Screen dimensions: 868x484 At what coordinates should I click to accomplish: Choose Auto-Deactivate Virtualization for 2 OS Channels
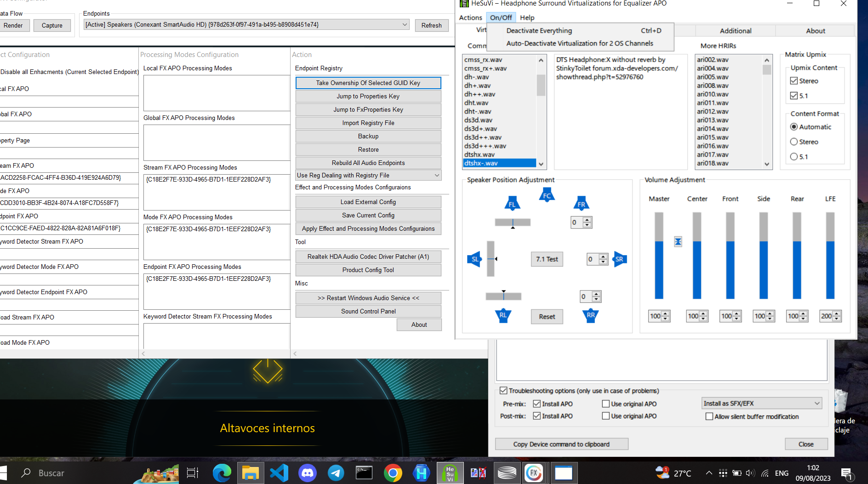[x=580, y=43]
